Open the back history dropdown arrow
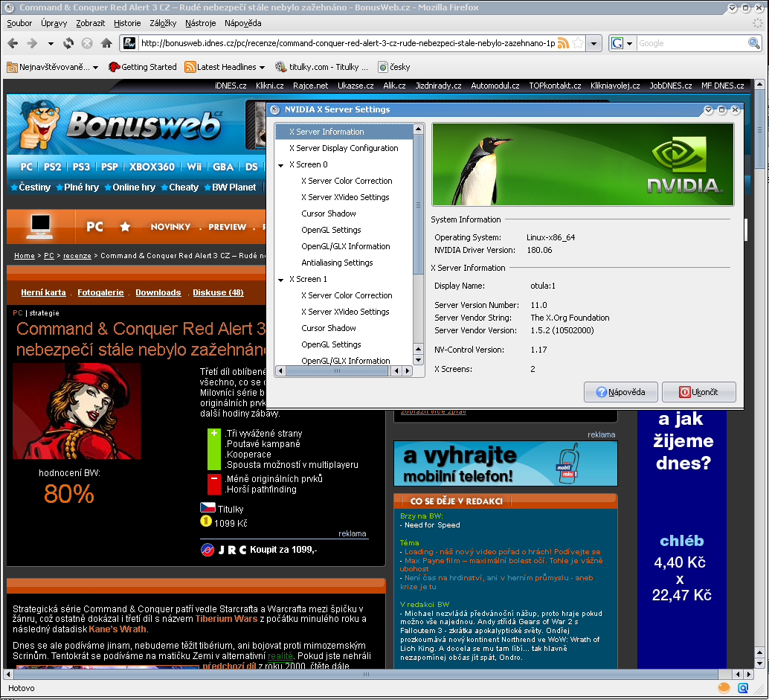Screen dimensions: 769x700 coord(51,44)
